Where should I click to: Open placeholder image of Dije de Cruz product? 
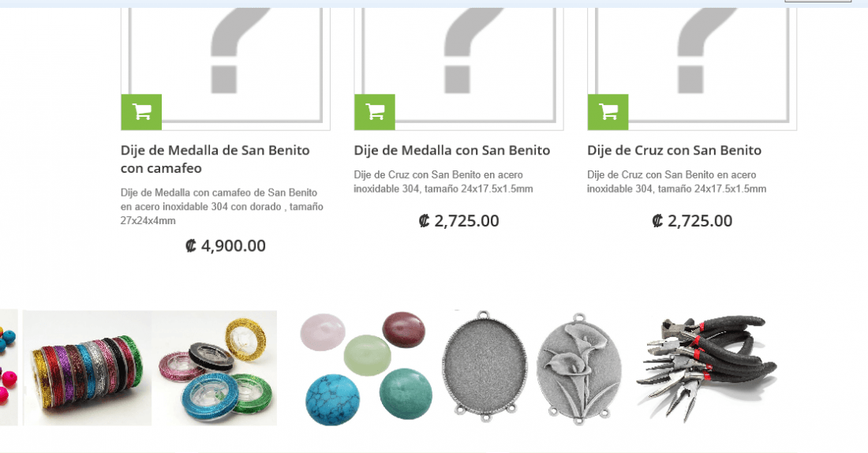click(692, 66)
